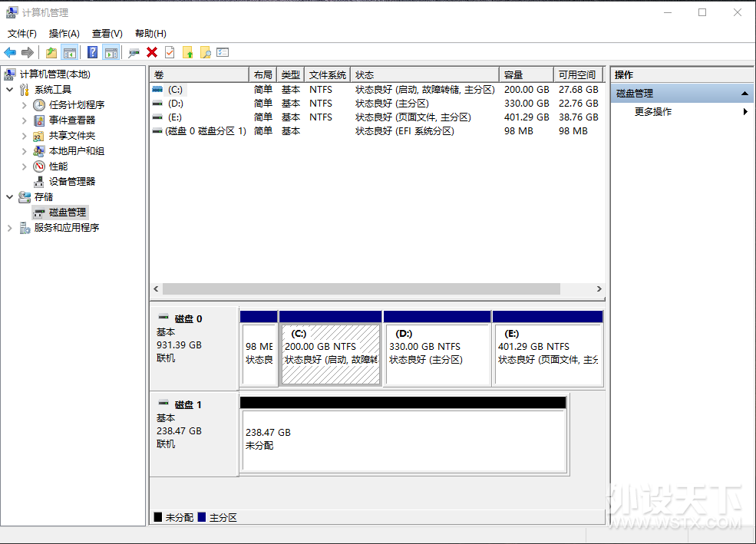
Task: Click the 更多操作 action link
Action: point(653,112)
